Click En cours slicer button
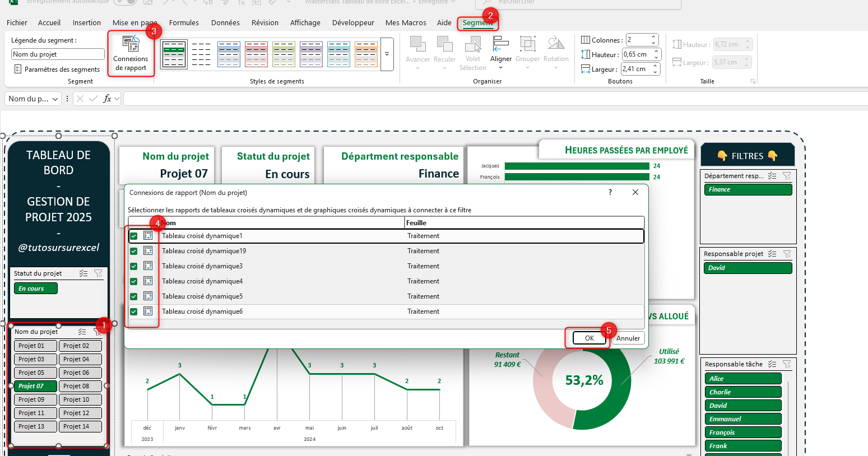 (x=36, y=289)
